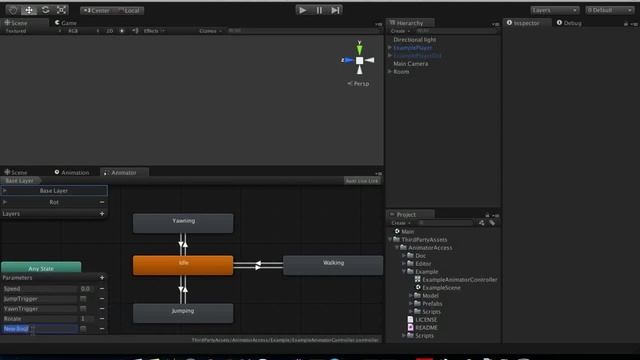Expand the Base Layer row arrow
Image resolution: width=640 pixels, height=360 pixels.
pos(5,191)
